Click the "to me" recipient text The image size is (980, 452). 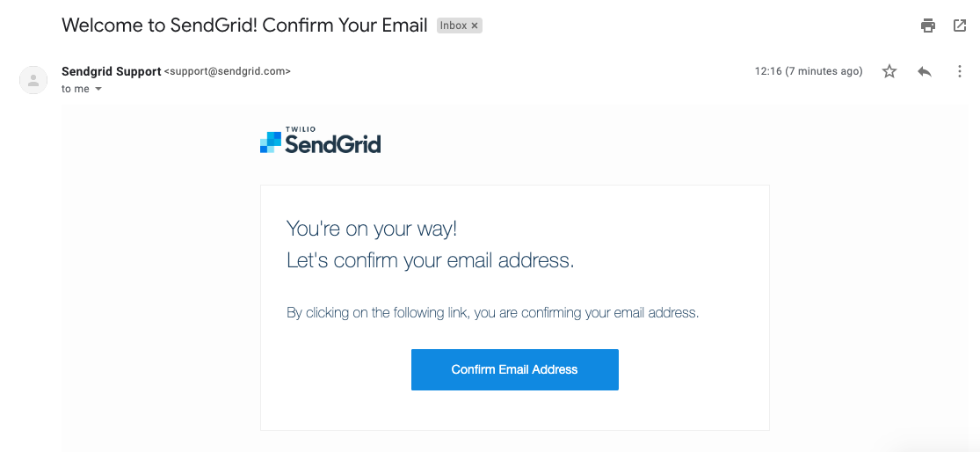point(76,89)
